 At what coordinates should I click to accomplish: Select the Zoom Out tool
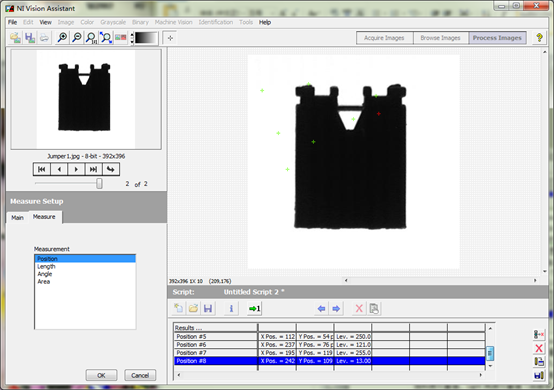point(77,37)
